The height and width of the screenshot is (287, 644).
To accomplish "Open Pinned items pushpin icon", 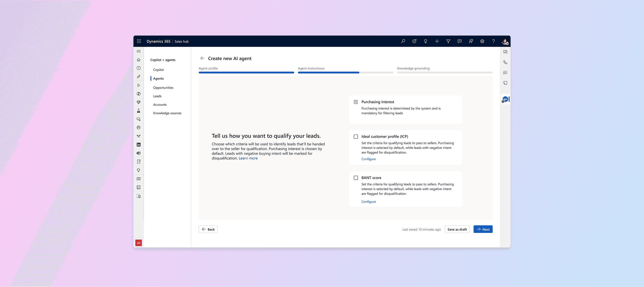I will (x=139, y=77).
